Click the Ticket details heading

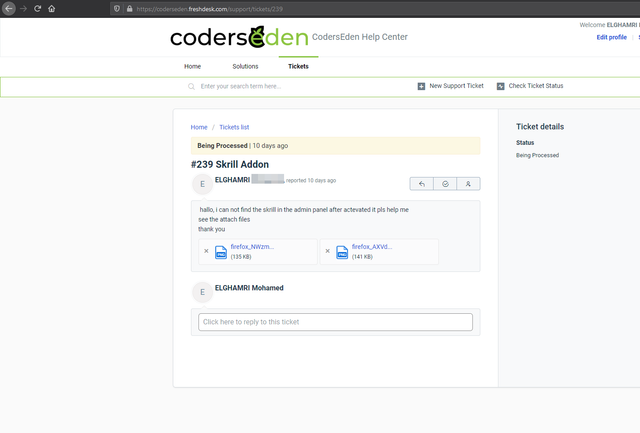pyautogui.click(x=540, y=127)
